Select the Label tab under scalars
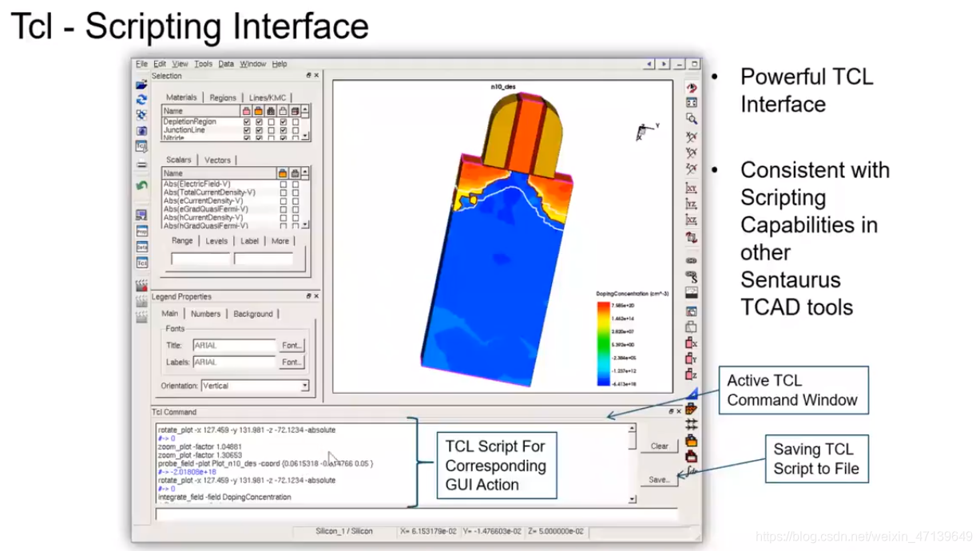This screenshot has height=551, width=980. (x=250, y=240)
